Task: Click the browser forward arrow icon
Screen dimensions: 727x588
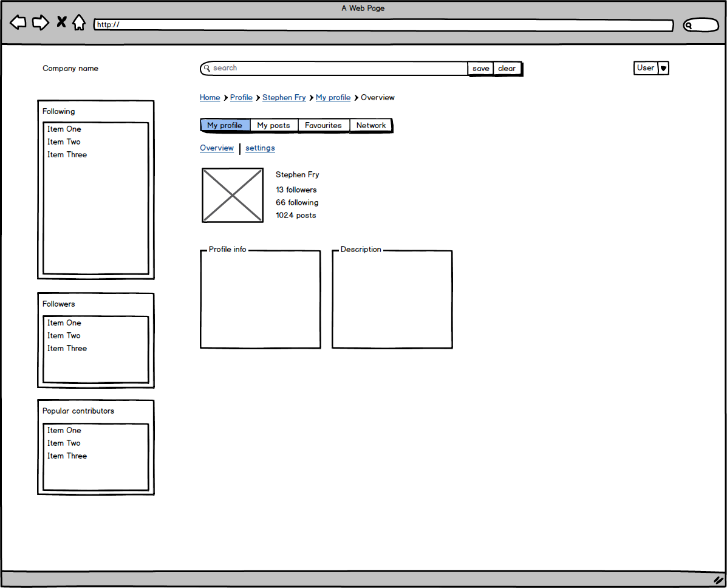Action: (40, 23)
